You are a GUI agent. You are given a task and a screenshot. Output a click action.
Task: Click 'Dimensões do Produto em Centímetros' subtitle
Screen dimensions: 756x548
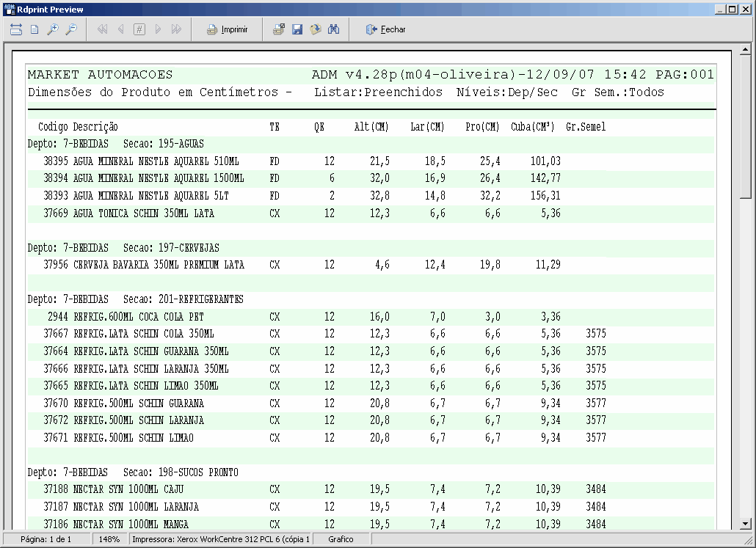point(153,92)
